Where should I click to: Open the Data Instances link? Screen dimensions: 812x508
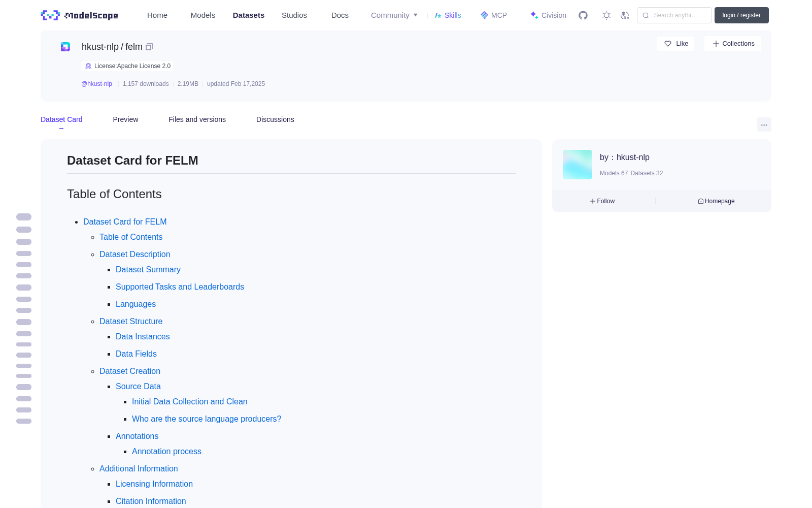click(x=143, y=336)
